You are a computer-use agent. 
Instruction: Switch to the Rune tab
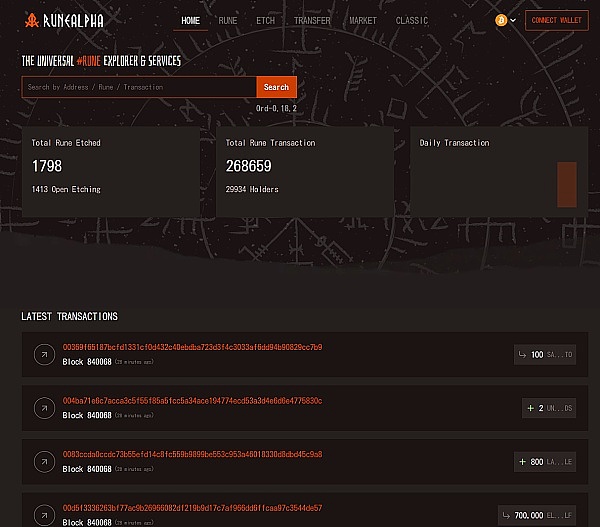click(x=228, y=20)
